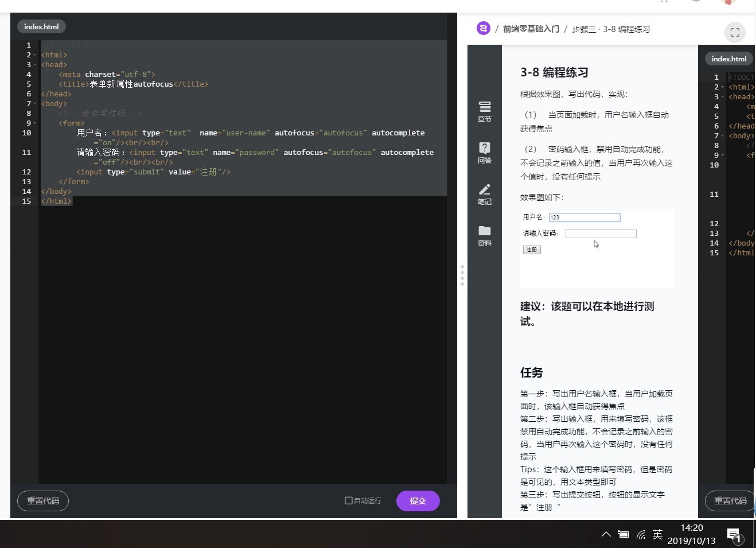The image size is (756, 548).
Task: Click the 步骤三 · 3-8 编程练习 breadcrumb
Action: point(611,29)
